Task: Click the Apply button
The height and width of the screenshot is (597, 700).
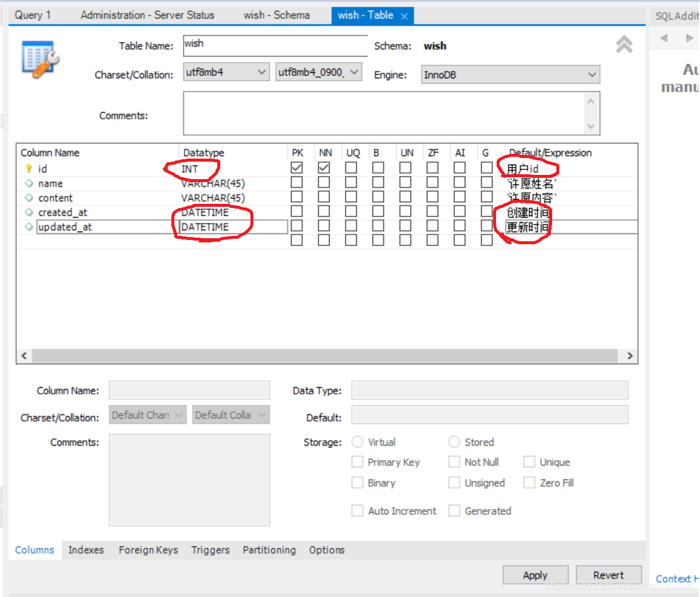Action: tap(535, 575)
